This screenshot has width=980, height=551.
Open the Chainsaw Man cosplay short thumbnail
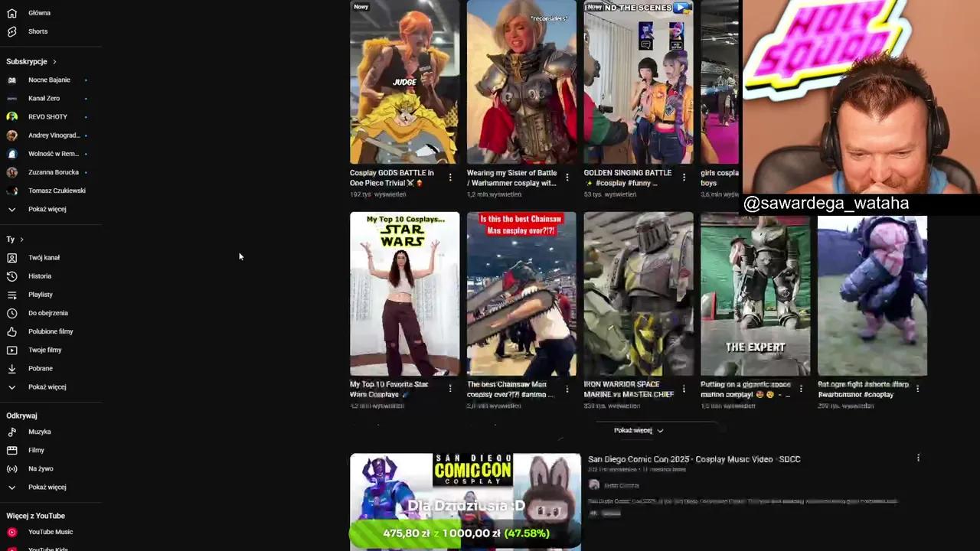(521, 294)
